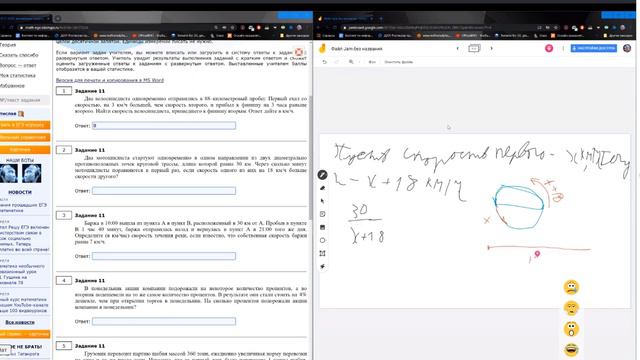This screenshot has width=640, height=360.
Task: Open Избранное sidebar link
Action: click(x=12, y=85)
